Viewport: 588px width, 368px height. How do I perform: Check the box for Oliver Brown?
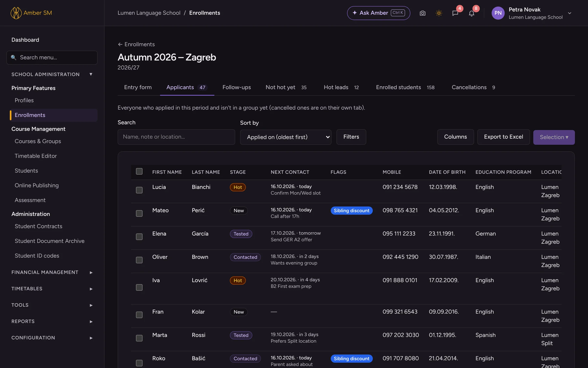(139, 260)
